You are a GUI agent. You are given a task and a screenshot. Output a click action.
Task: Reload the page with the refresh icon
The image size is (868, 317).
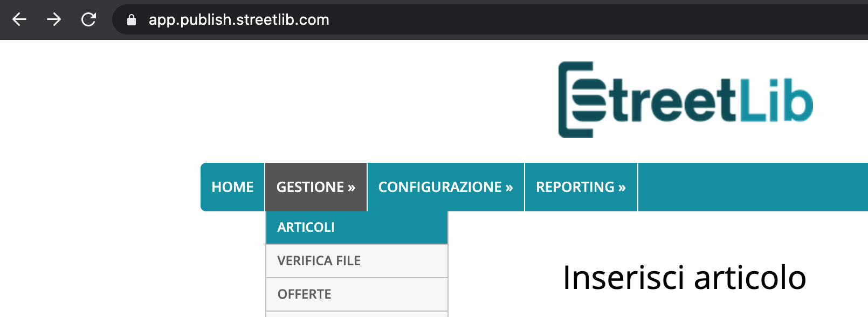88,20
